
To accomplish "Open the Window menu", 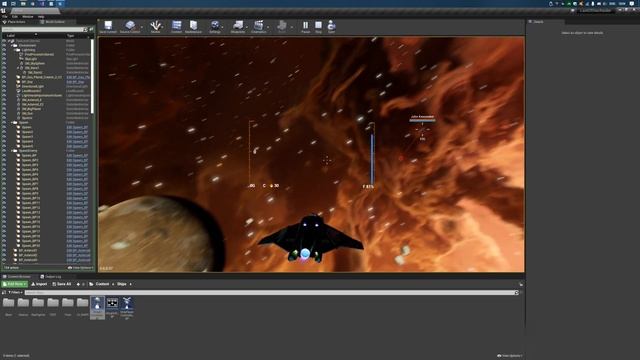I will click(x=28, y=17).
